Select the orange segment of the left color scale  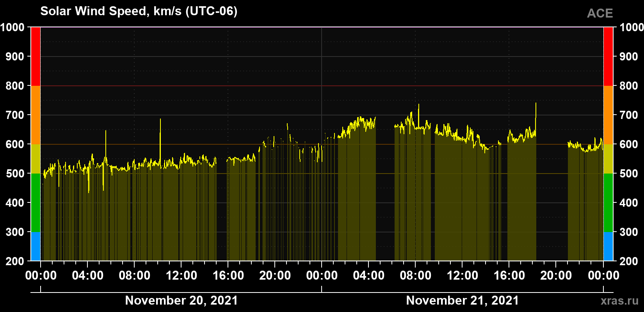[36, 115]
